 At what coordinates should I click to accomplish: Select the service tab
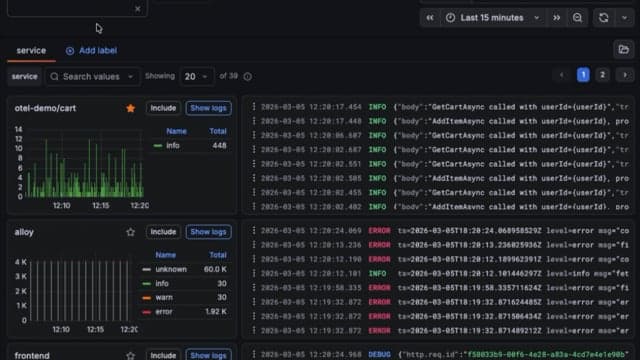point(31,51)
